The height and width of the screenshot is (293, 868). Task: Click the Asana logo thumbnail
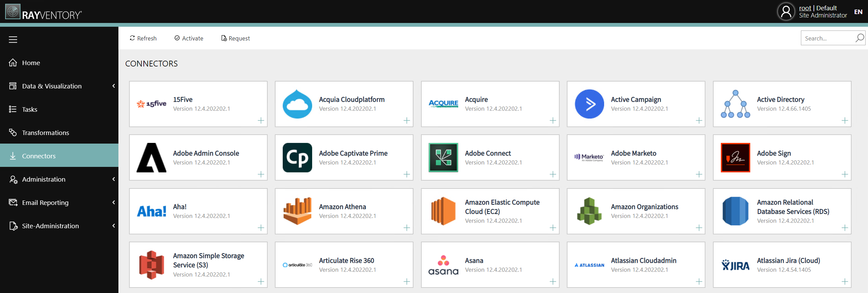[x=443, y=265]
